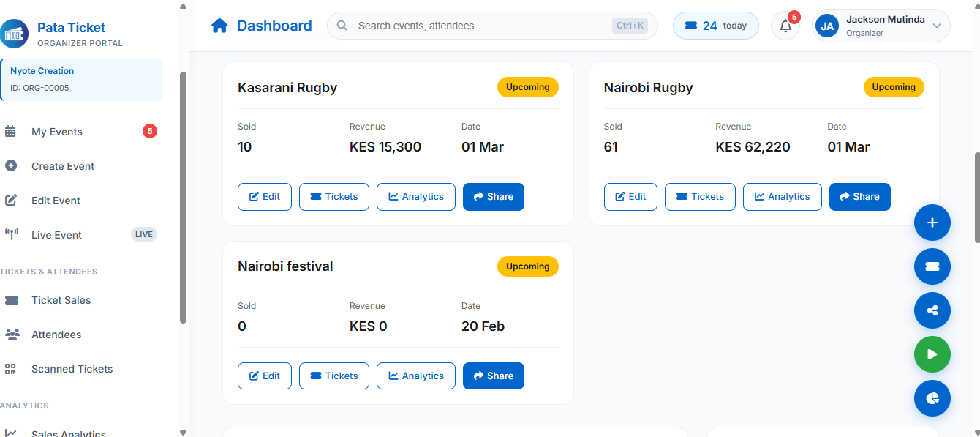Screen dimensions: 980x437
Task: Select My Events from the sidebar menu
Action: tap(56, 131)
